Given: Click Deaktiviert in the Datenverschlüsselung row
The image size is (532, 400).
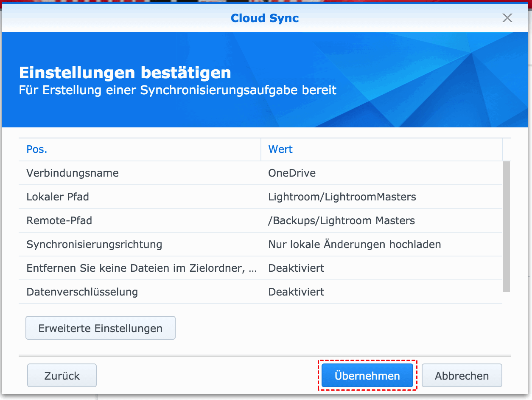Looking at the screenshot, I should 296,292.
